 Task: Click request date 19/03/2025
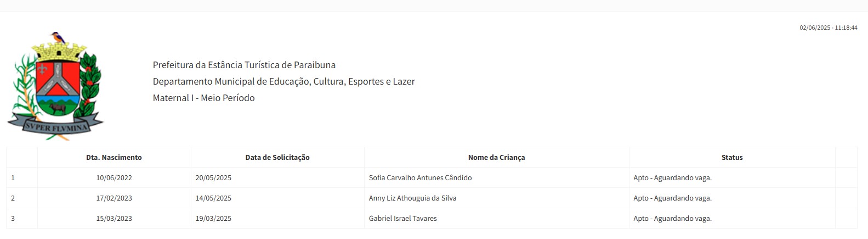coord(213,218)
